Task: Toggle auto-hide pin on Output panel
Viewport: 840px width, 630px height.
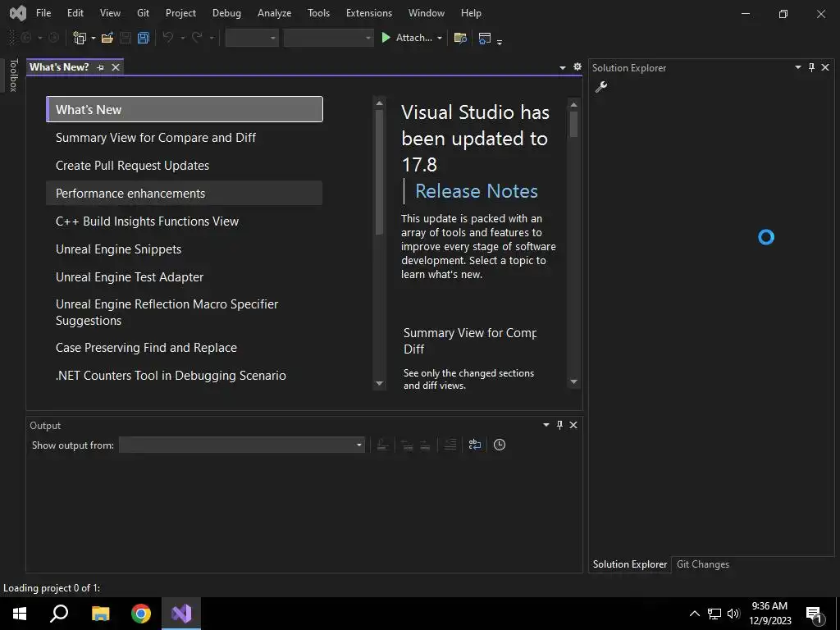Action: pos(559,425)
